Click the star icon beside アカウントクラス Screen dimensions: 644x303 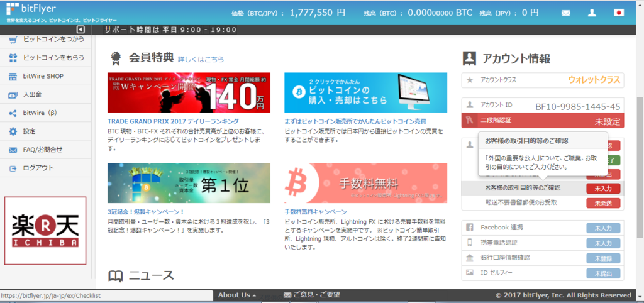point(470,80)
